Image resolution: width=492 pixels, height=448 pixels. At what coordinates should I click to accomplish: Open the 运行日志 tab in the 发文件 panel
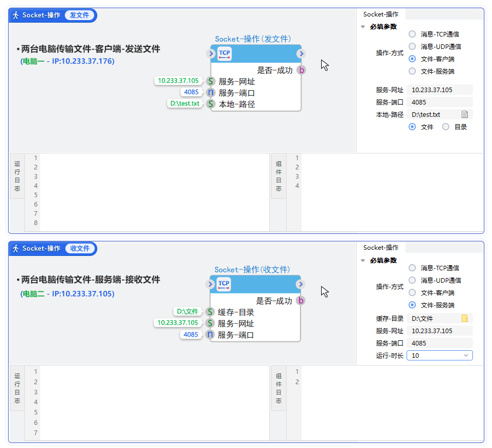click(17, 175)
